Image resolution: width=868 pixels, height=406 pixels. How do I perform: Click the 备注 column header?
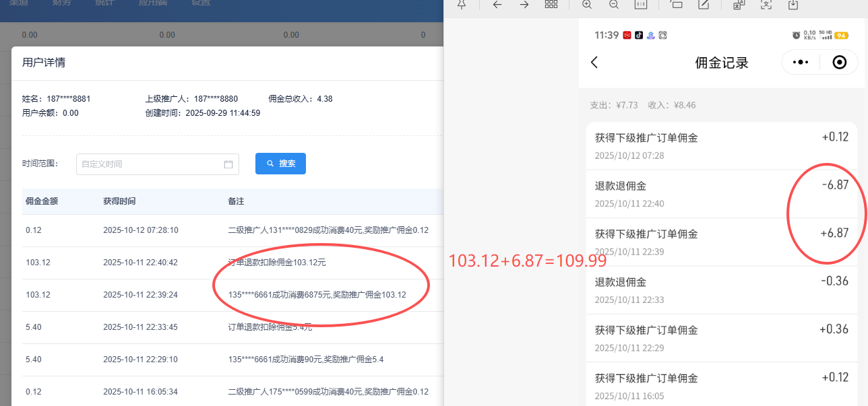pyautogui.click(x=237, y=201)
